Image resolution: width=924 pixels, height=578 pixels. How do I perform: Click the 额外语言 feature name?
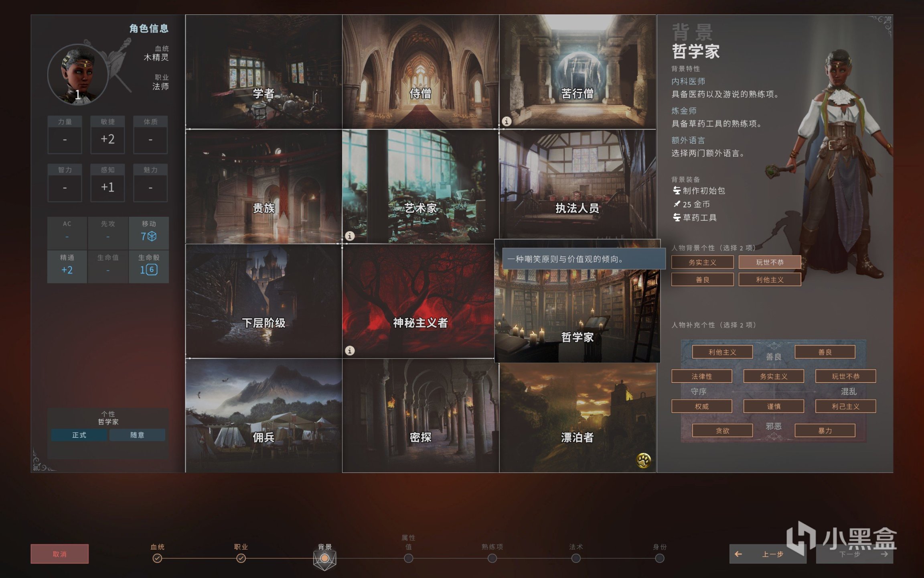point(688,140)
